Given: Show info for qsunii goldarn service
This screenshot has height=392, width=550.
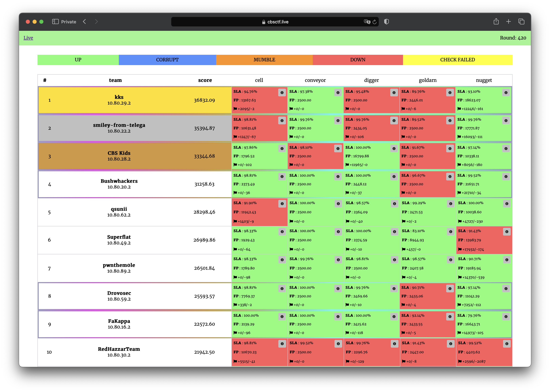Looking at the screenshot, I should tap(451, 204).
